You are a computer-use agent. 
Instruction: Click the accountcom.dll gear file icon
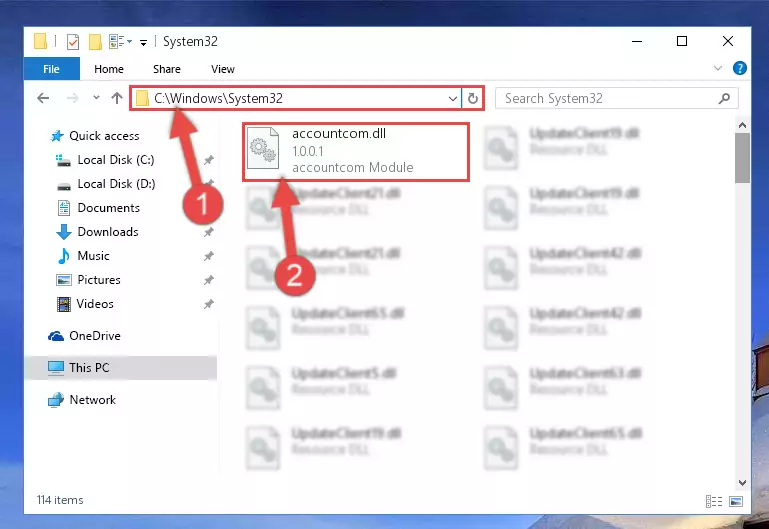pos(263,148)
